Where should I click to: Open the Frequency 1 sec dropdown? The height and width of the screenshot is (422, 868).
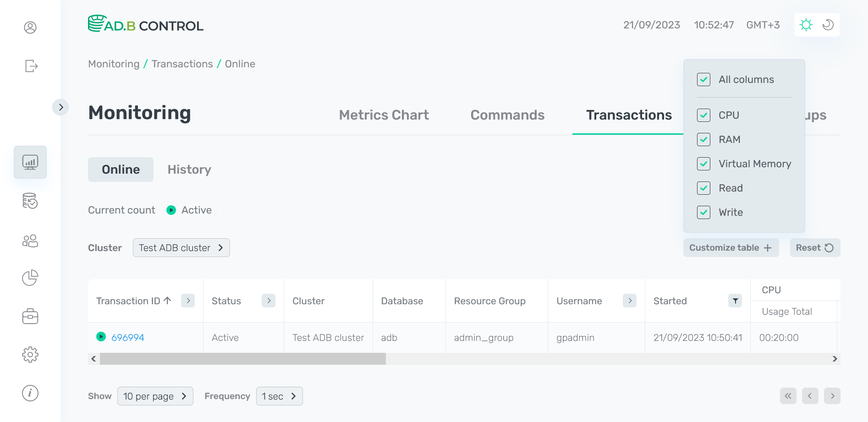click(279, 396)
